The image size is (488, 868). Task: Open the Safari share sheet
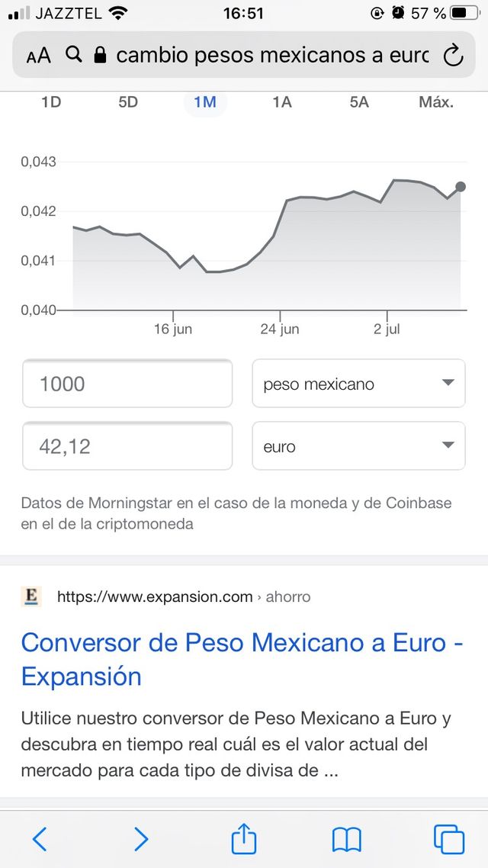click(242, 839)
